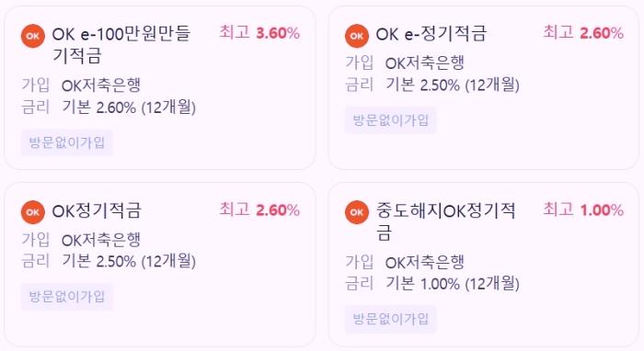Click 최고 3.60% rate label
Screen dimensions: 644x351
pyautogui.click(x=259, y=33)
